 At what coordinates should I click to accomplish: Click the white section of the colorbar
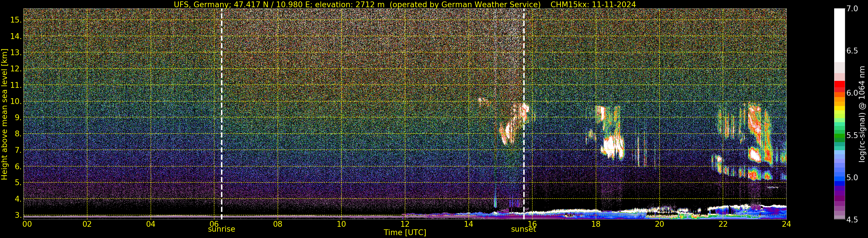(839, 35)
